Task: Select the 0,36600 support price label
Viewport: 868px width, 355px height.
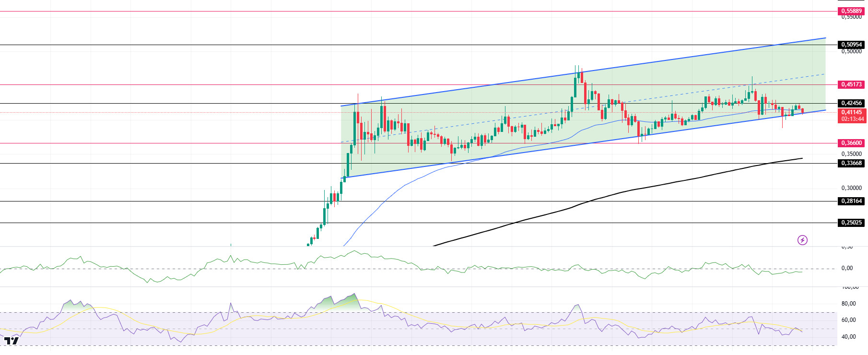Action: point(852,143)
